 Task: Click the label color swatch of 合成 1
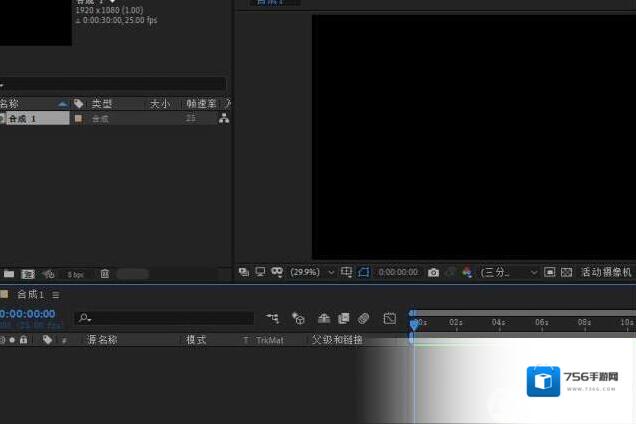(x=78, y=118)
